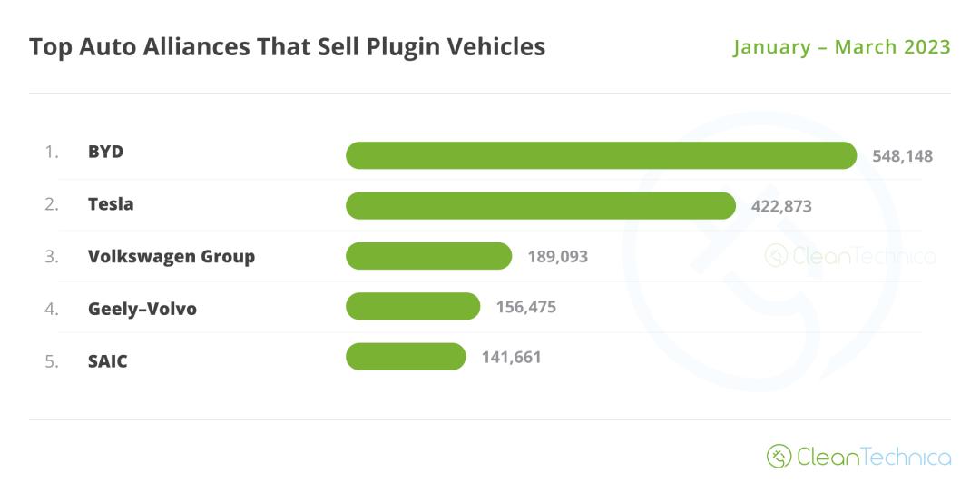Click the Tesla green bar
Image resolution: width=980 pixels, height=493 pixels.
pos(540,206)
